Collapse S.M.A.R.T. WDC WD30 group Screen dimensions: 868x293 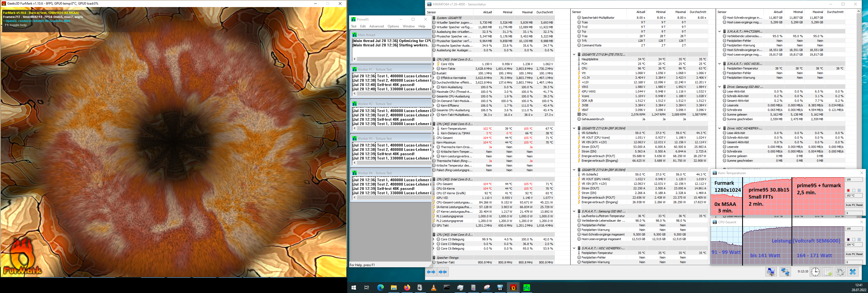tap(719, 64)
